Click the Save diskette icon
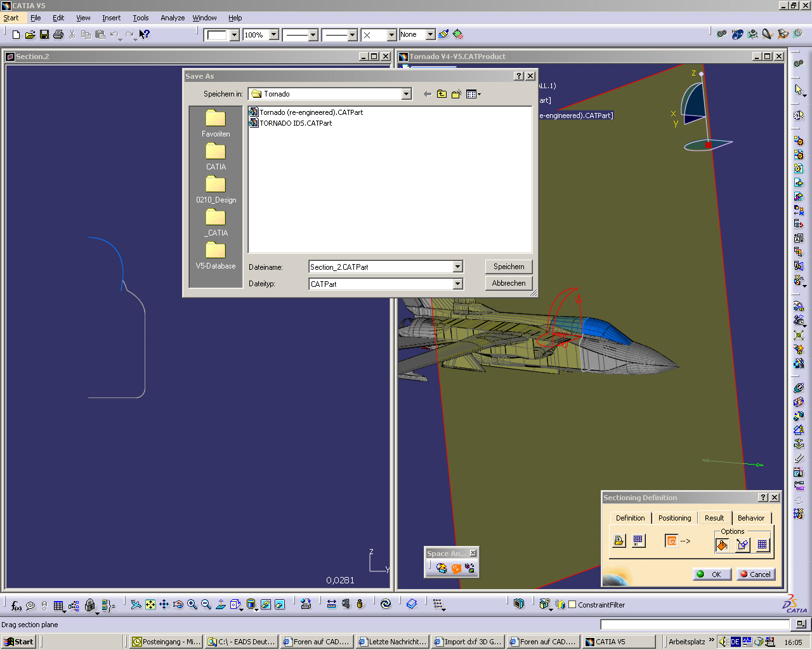 (x=44, y=34)
